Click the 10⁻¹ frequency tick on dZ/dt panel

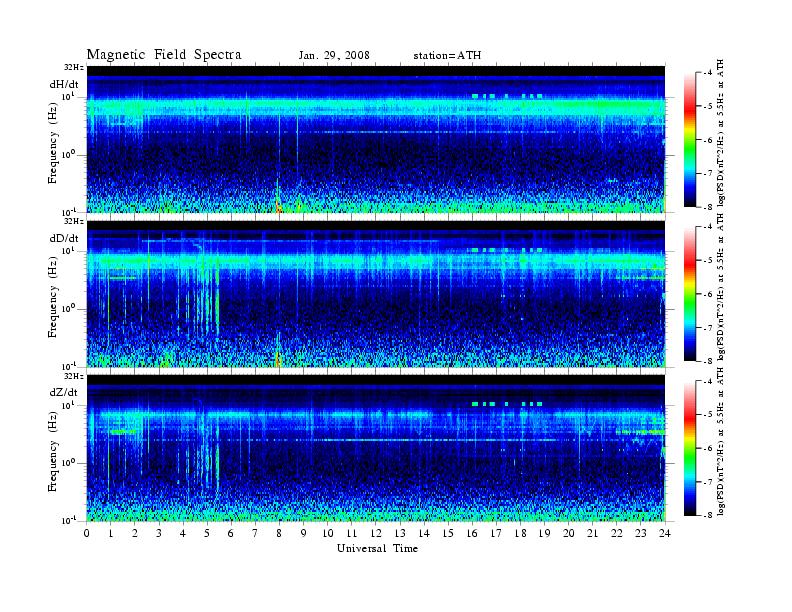[69, 520]
